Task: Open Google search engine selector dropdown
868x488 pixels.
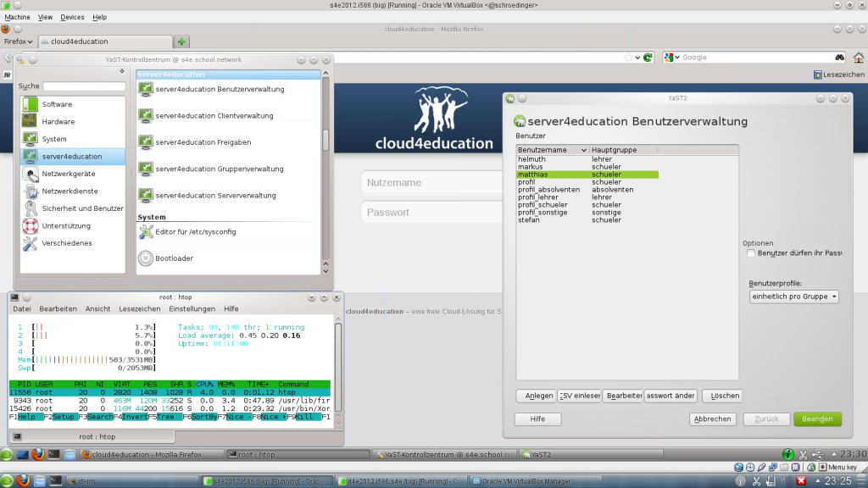Action: (672, 57)
